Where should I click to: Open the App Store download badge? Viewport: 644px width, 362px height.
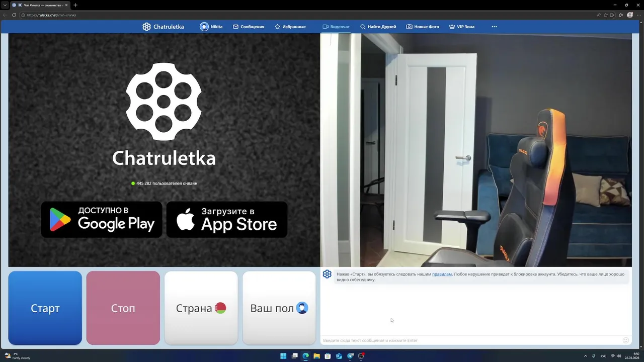pos(227,220)
